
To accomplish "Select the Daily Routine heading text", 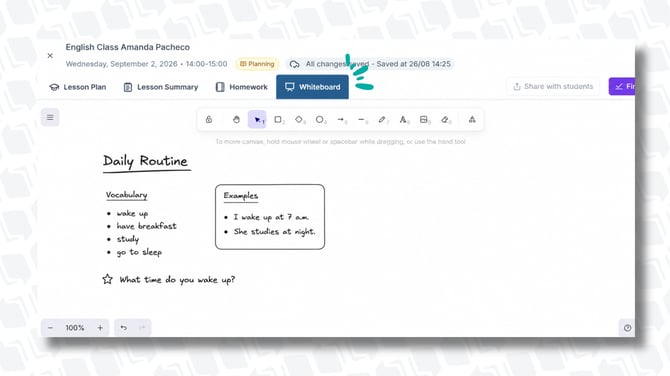I will pos(146,162).
